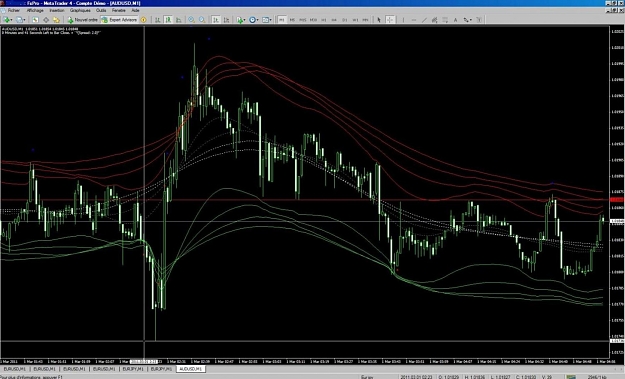This screenshot has width=625, height=379.
Task: Click the highlighted crosshair date on time axis
Action: tap(144, 361)
